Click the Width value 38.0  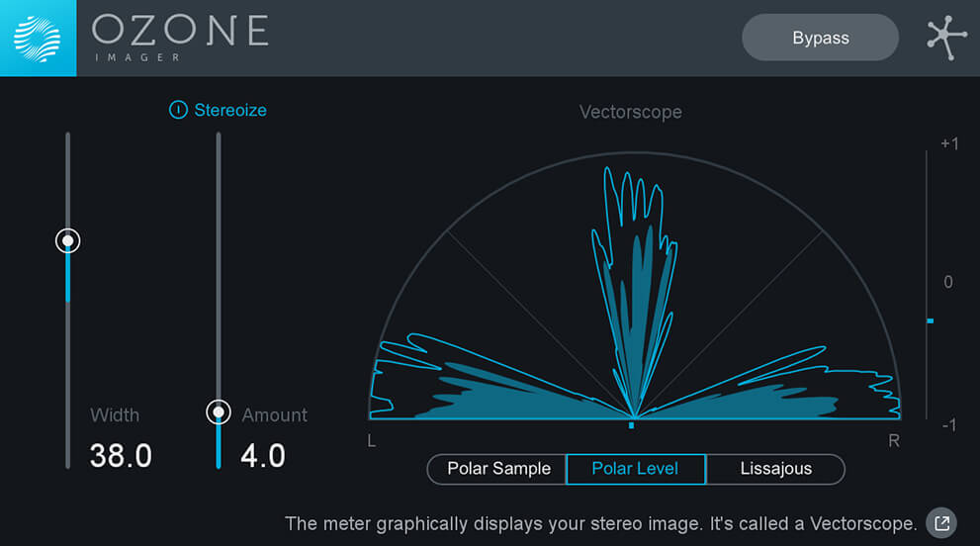(x=121, y=456)
